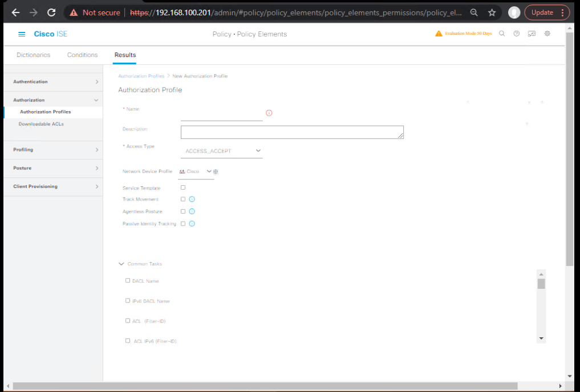Click the Passive Identity Tracking info icon
This screenshot has width=580, height=392.
tap(192, 223)
